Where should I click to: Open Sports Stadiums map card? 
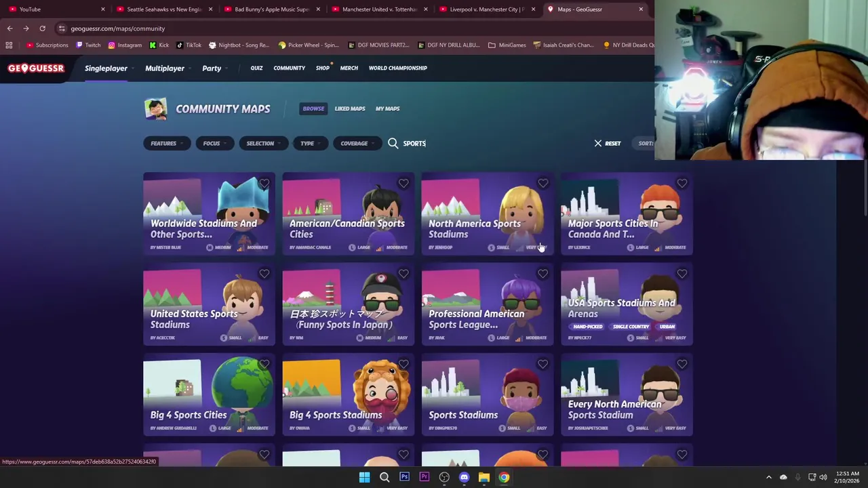point(488,394)
